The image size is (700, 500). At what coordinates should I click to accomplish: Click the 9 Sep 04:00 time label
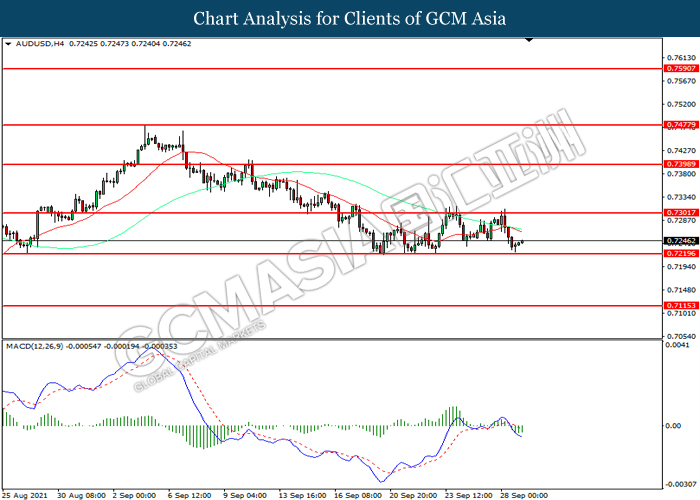pos(245,495)
